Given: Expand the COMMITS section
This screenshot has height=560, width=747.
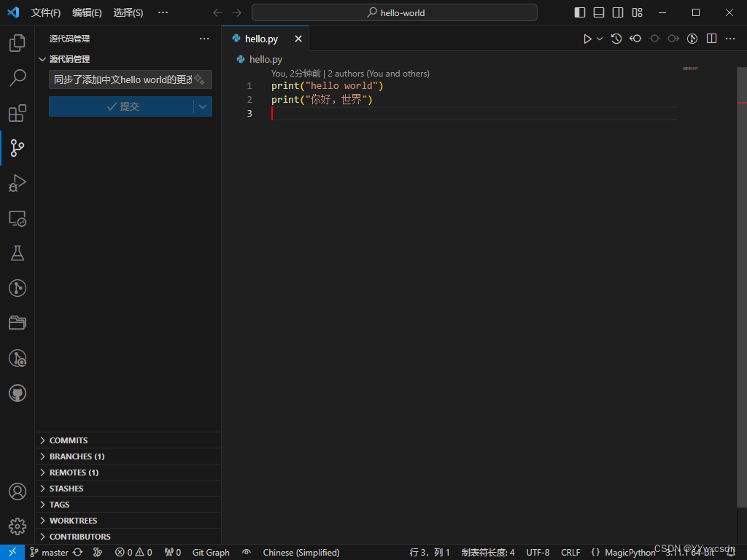Looking at the screenshot, I should click(128, 440).
